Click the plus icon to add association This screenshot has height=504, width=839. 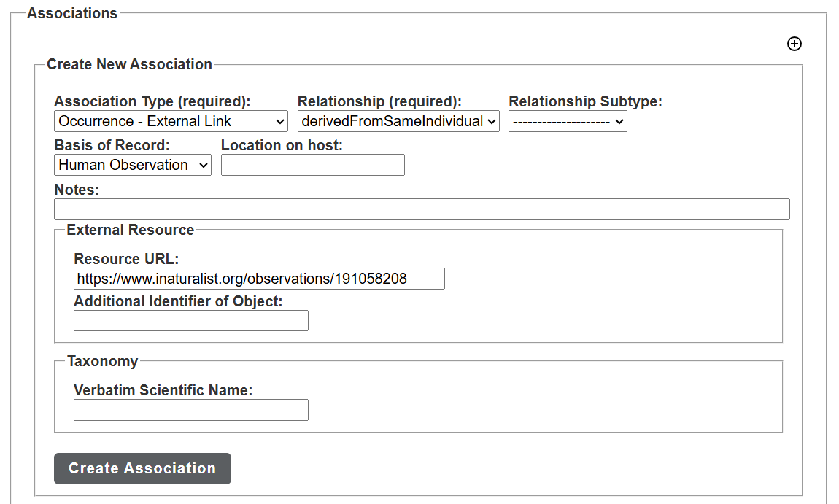794,44
